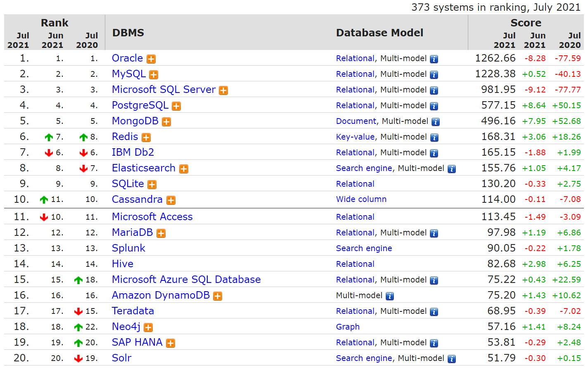Click the Teradata DBMS link

[x=133, y=311]
